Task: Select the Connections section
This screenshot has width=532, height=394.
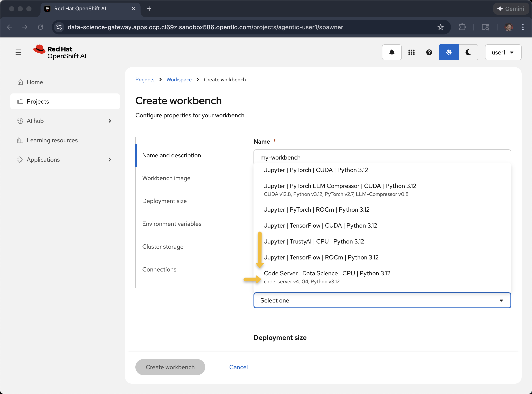Action: point(159,269)
